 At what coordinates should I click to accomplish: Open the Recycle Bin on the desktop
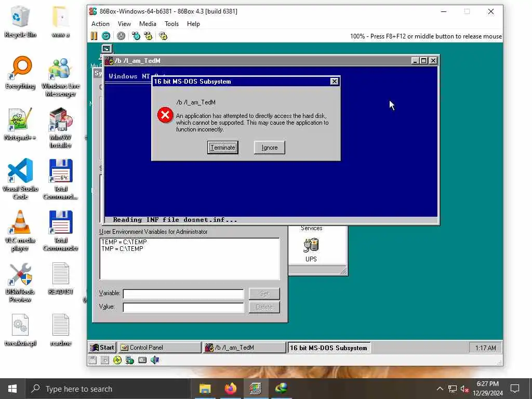point(20,21)
